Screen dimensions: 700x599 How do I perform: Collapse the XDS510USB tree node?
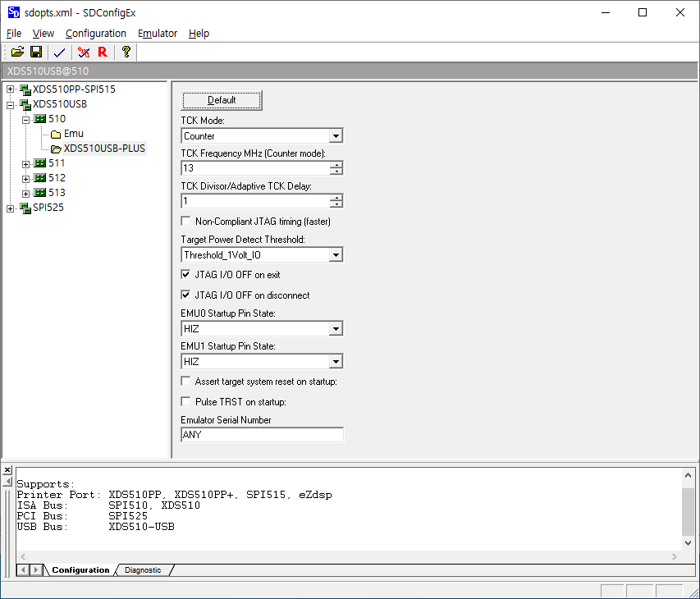point(11,105)
